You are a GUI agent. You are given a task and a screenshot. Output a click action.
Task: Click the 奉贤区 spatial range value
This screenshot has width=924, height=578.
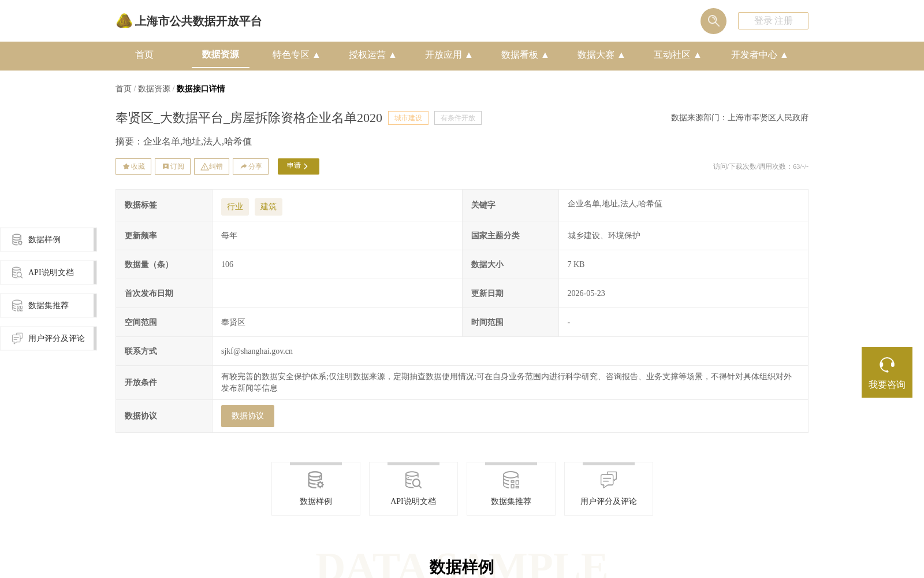pos(233,323)
